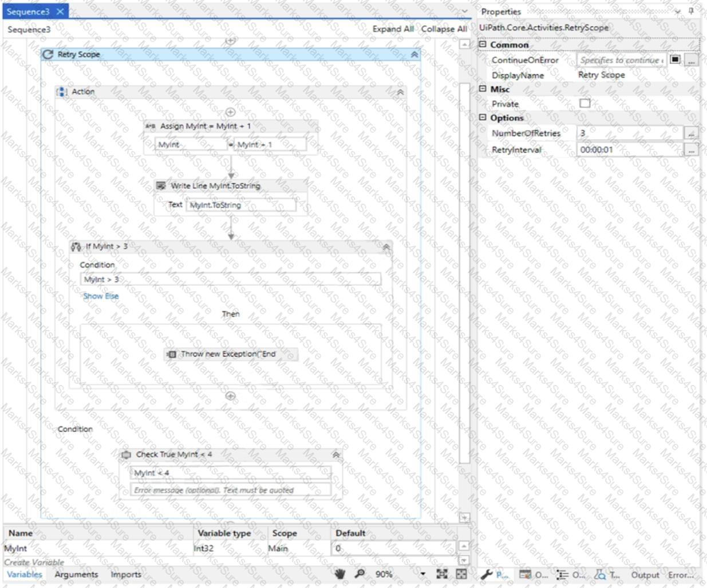
Task: Click the magnifier zoom icon
Action: 360,574
